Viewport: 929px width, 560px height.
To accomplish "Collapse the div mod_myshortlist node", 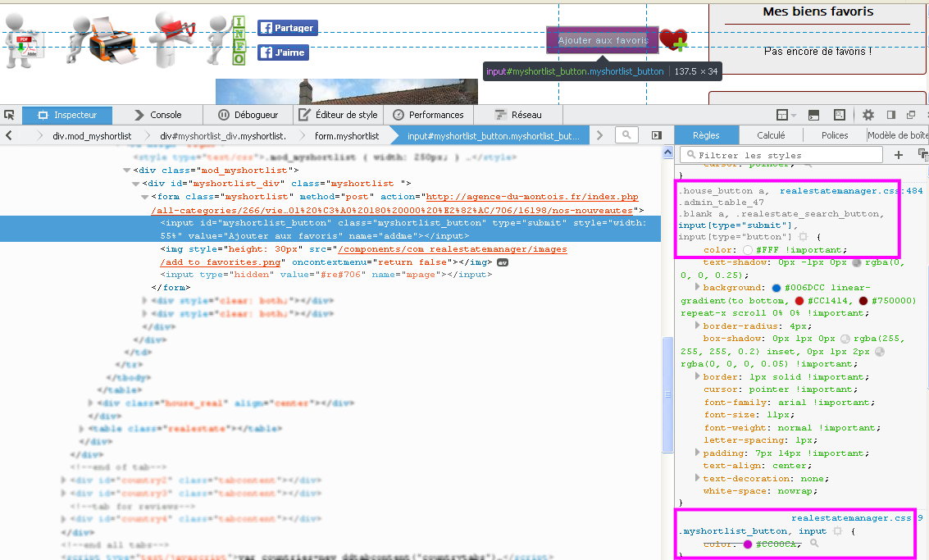I will (126, 170).
